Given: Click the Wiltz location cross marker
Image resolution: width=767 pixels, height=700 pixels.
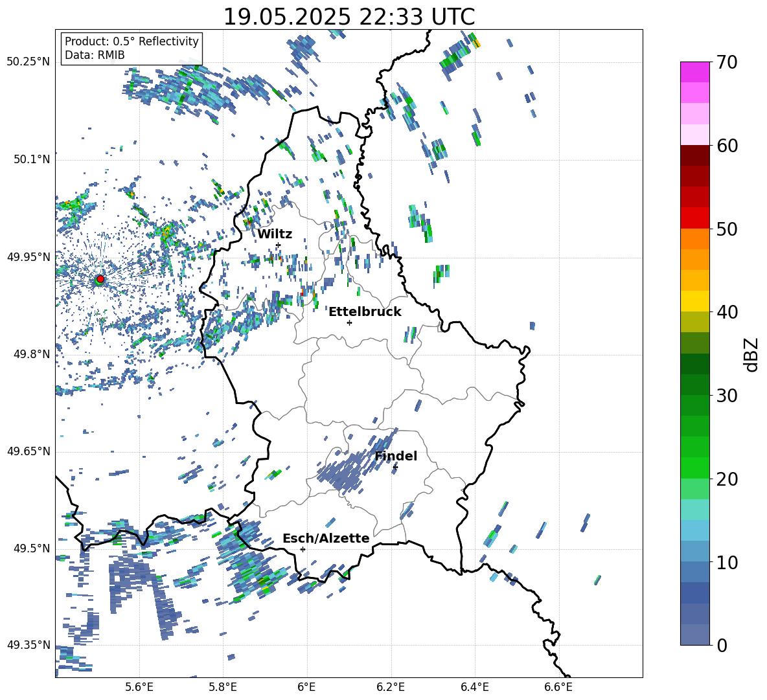Looking at the screenshot, I should coord(279,245).
